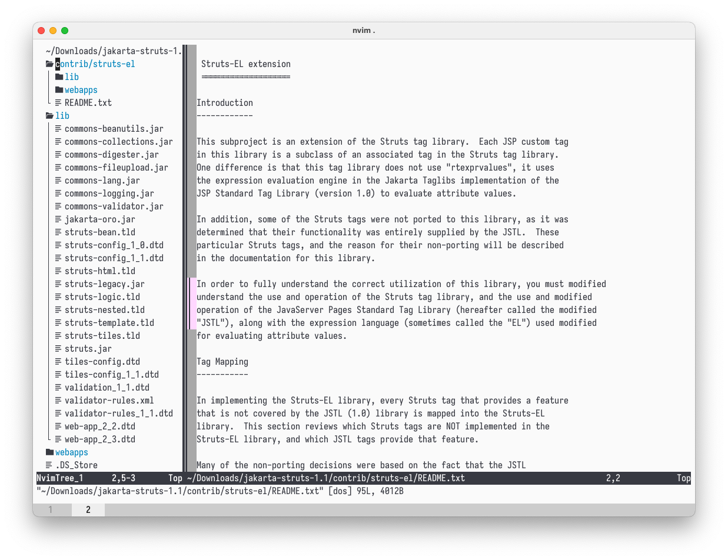
Task: Click file icon for commons-fileupload.jar
Action: coord(58,168)
